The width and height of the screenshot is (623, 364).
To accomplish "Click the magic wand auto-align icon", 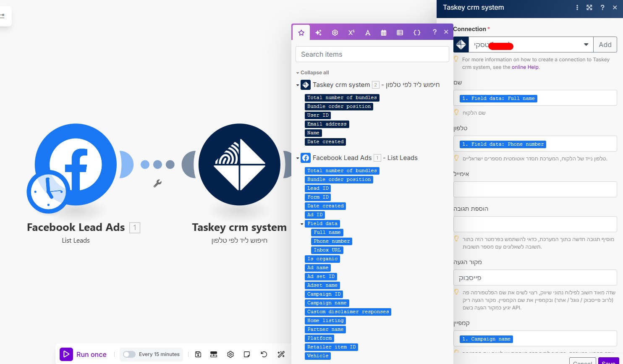I will (281, 354).
